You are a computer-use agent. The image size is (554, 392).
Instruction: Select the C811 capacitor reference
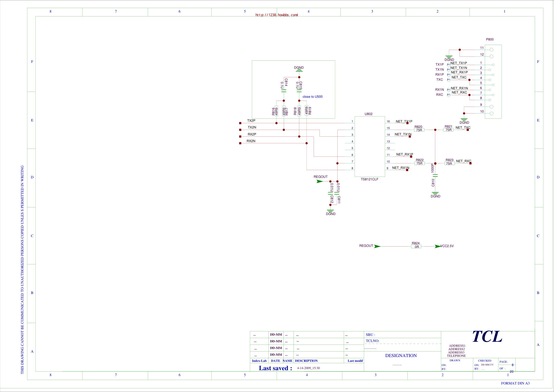coord(339,199)
